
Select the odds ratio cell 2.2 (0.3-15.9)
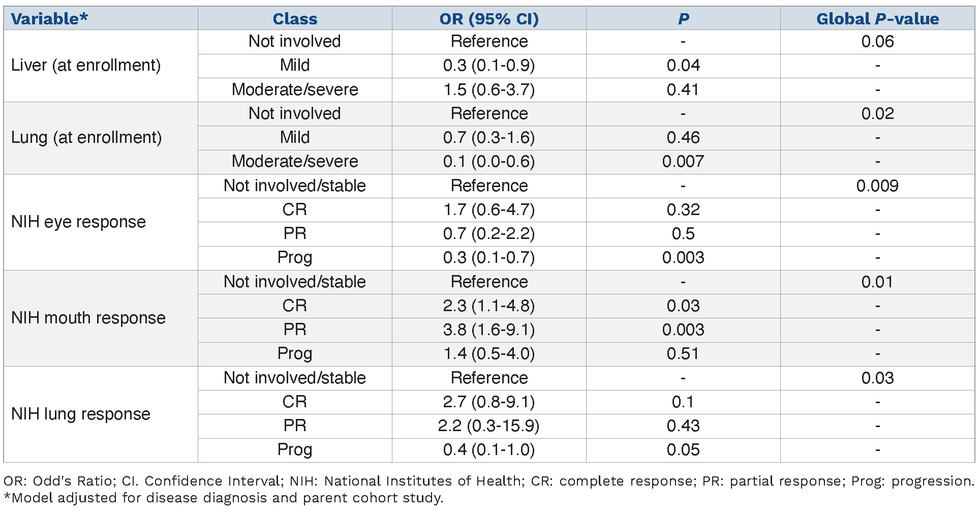489,426
